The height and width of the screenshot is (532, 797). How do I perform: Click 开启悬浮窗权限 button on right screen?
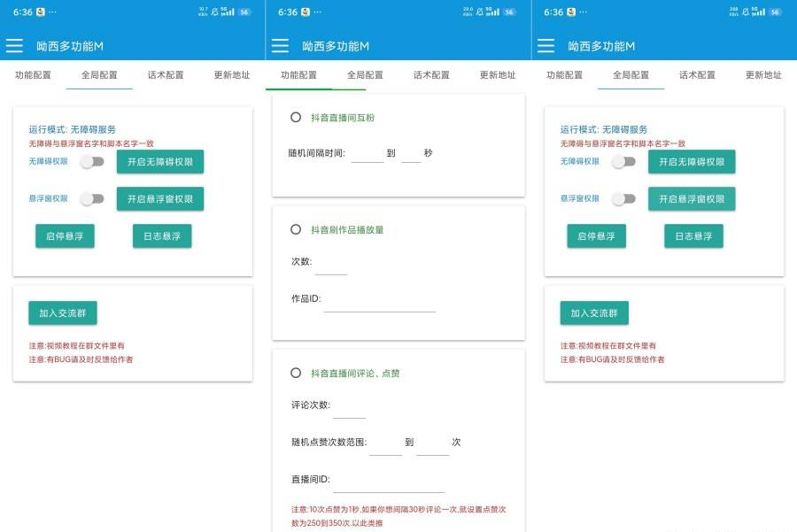point(692,198)
